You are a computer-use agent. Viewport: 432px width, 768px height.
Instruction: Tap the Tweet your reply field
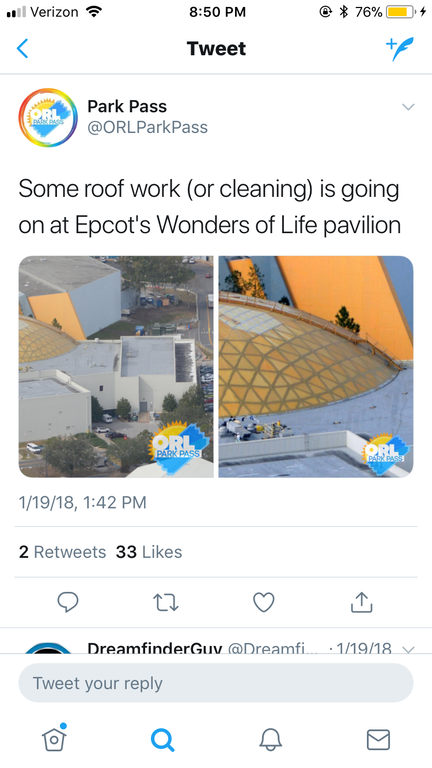[x=216, y=683]
